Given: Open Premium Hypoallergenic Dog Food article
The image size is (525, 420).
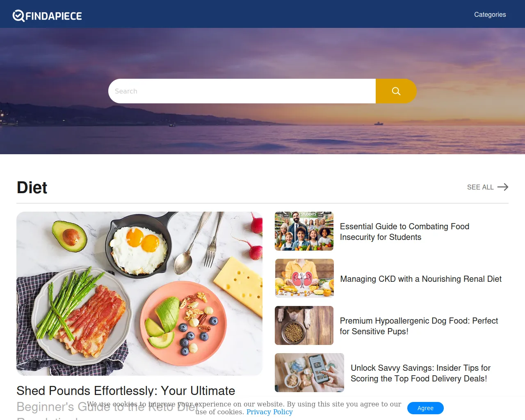Looking at the screenshot, I should 419,326.
